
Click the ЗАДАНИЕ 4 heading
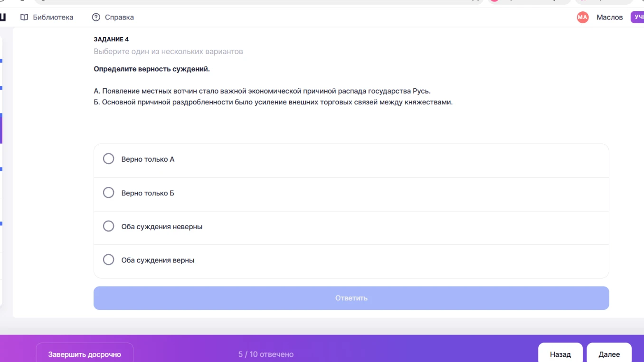coord(111,39)
